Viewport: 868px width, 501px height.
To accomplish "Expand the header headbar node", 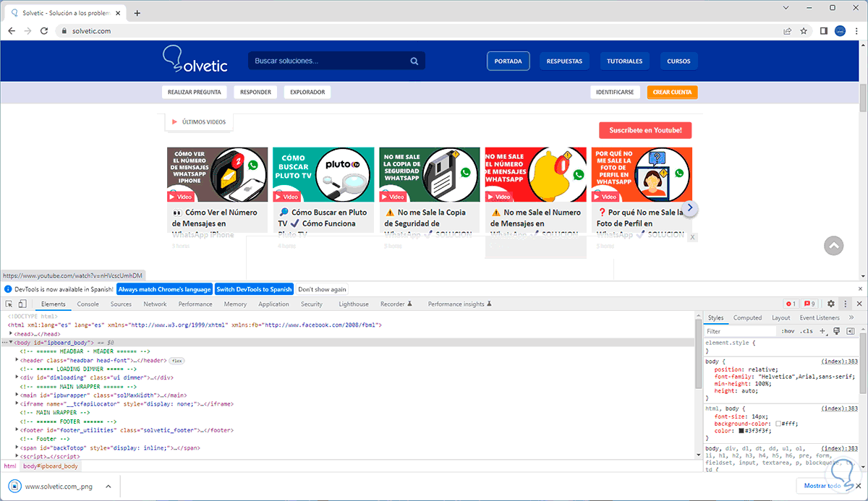I will pos(17,359).
